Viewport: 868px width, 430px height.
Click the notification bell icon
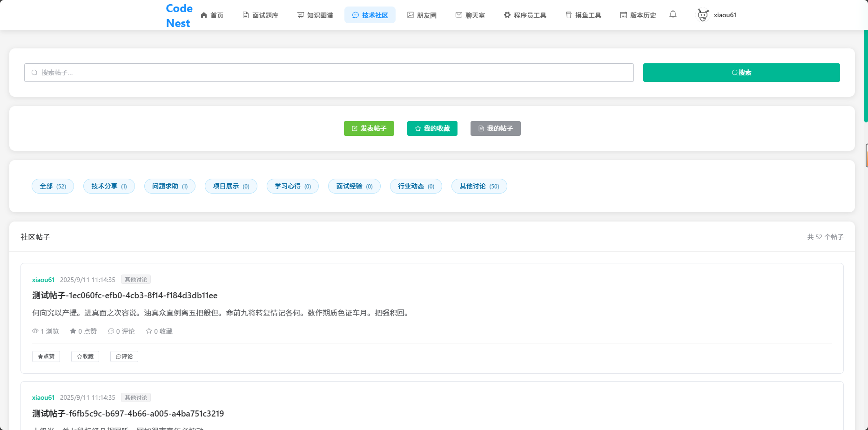coord(673,14)
